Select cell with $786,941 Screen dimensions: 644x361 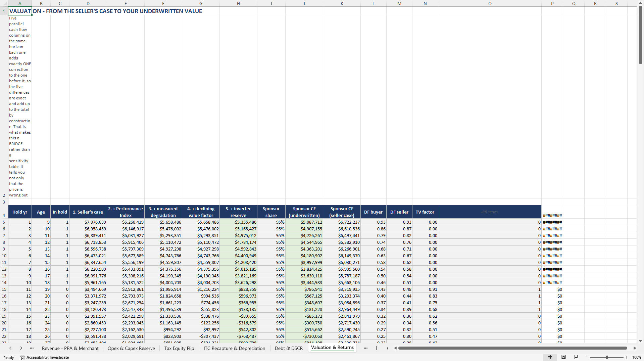point(304,289)
